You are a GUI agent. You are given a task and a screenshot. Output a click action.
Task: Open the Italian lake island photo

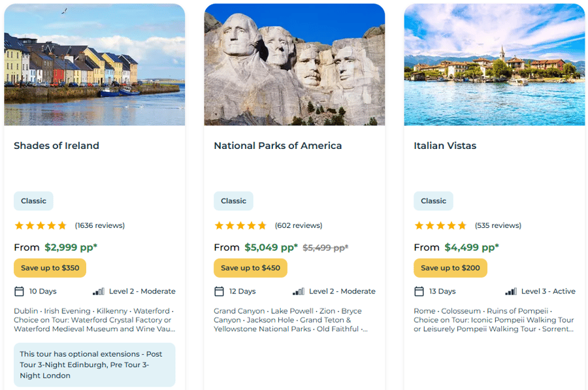494,65
